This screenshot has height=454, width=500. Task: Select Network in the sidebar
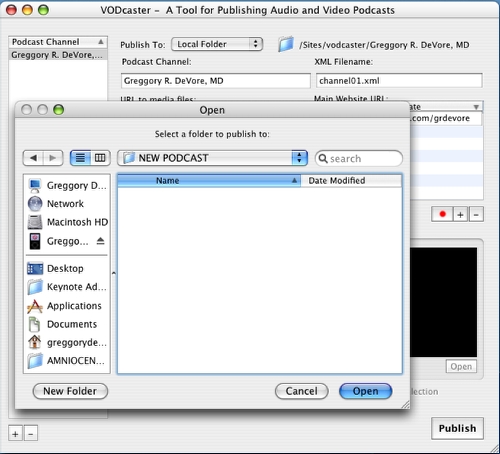67,204
